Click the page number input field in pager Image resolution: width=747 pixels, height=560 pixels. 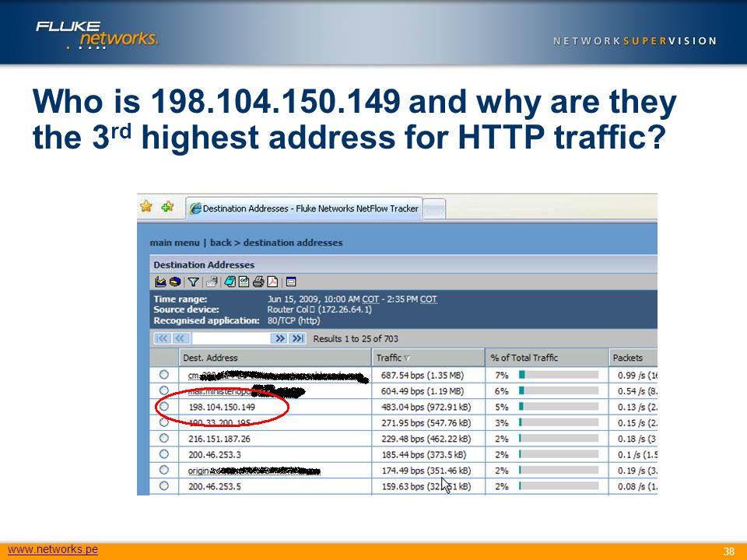click(230, 338)
